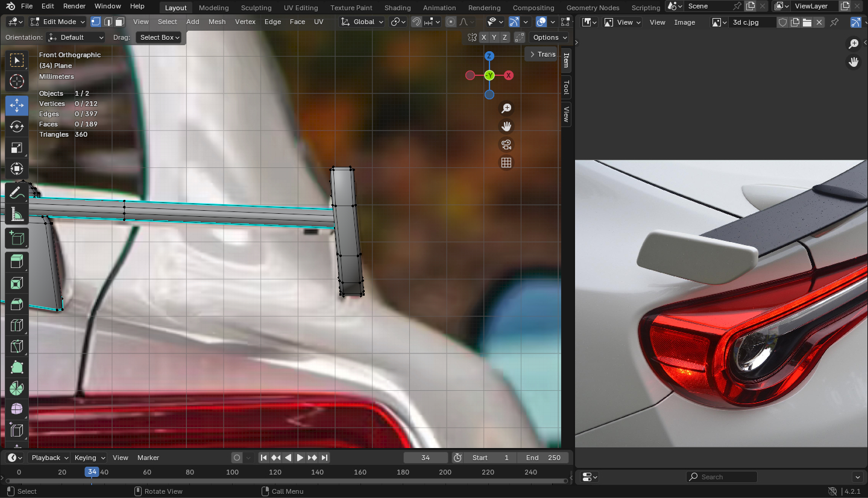Click the viewport zoom magnifier icon

506,108
